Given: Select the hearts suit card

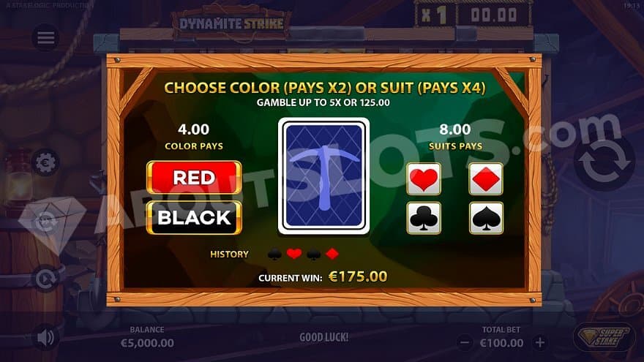Looking at the screenshot, I should tap(424, 179).
